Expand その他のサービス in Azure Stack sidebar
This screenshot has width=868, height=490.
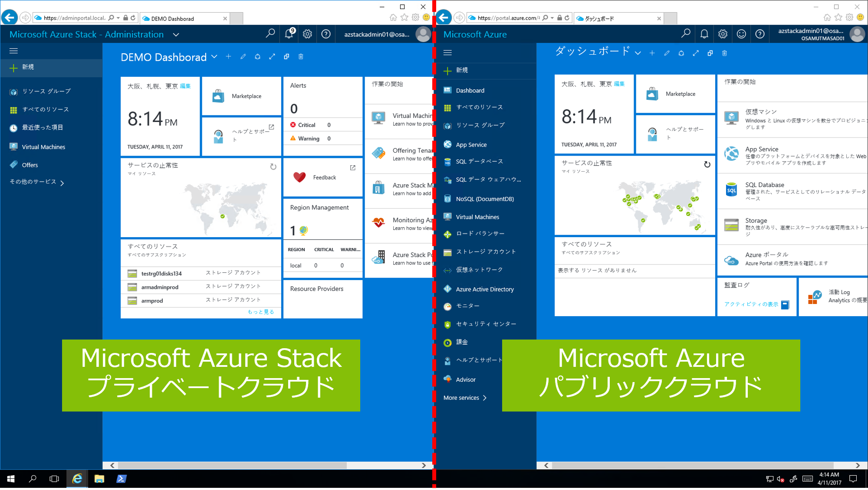coord(37,182)
